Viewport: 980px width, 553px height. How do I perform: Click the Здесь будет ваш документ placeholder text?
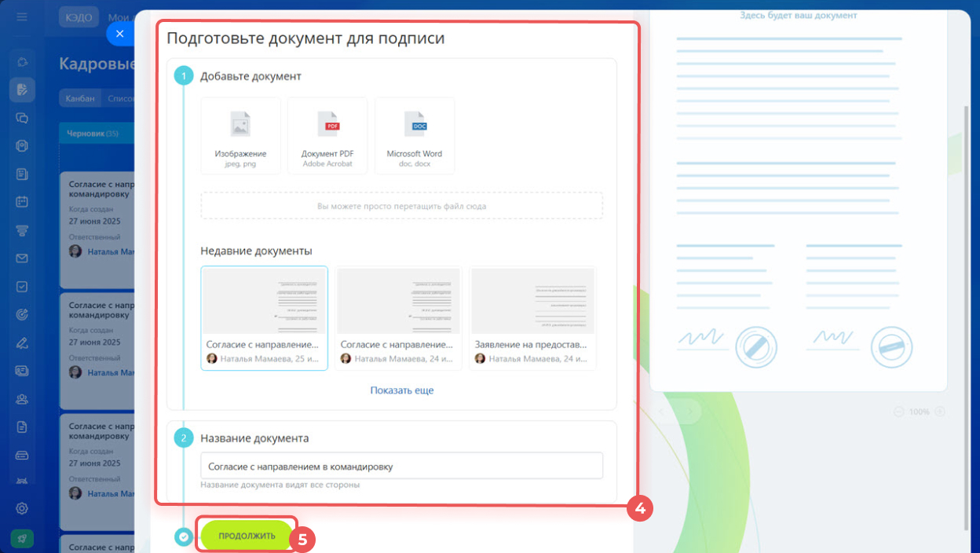[799, 15]
